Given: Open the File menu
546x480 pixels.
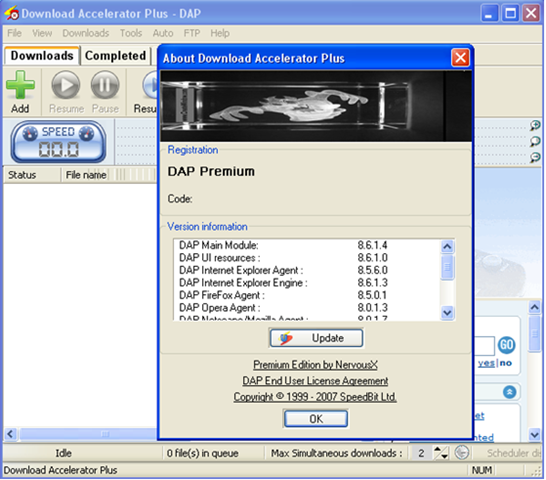Looking at the screenshot, I should 14,33.
